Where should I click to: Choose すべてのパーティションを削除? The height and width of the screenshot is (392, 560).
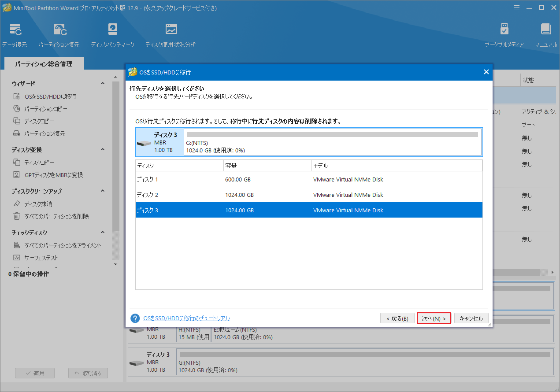(51, 216)
